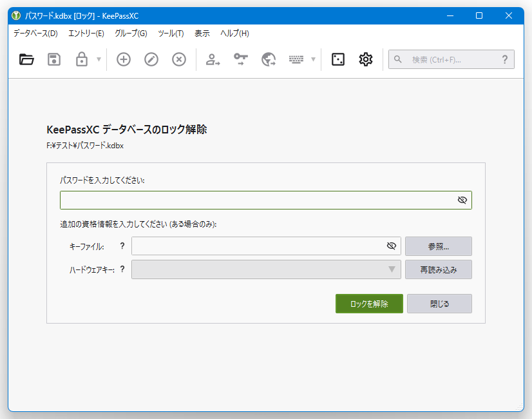Open the ヘルプ(H) menu
Screen dimensions: 532x419
click(x=235, y=34)
